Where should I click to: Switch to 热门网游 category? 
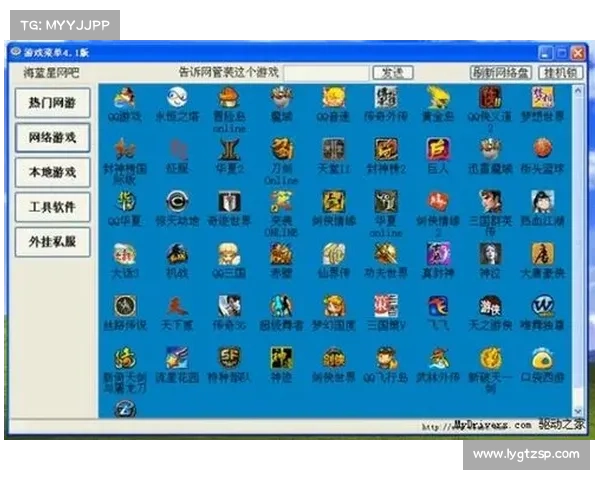[x=52, y=103]
